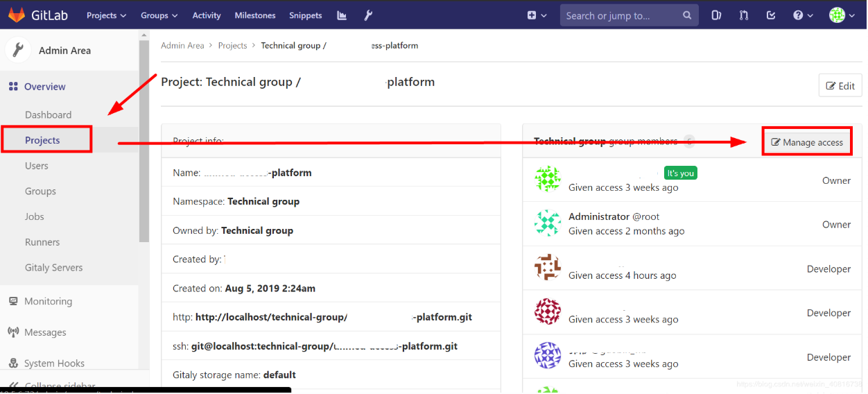Viewport: 868px width, 394px height.
Task: Go to Activity in the top navbar
Action: (207, 15)
